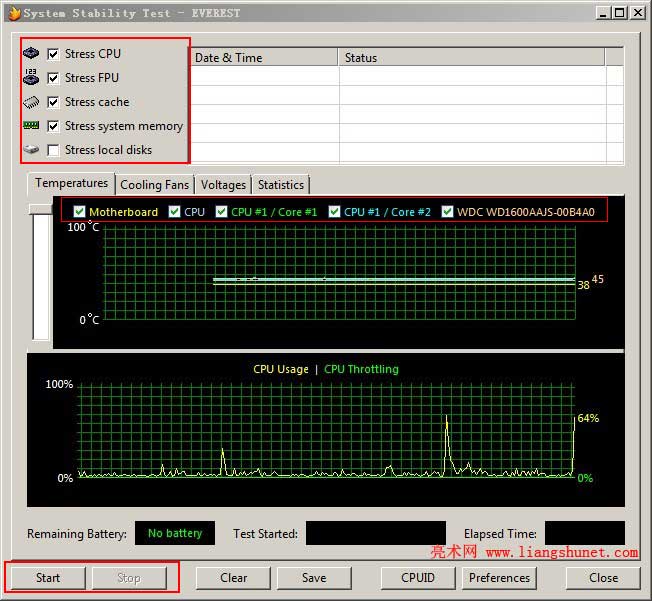Select the Temperatures tab
The height and width of the screenshot is (601, 652).
tap(71, 183)
